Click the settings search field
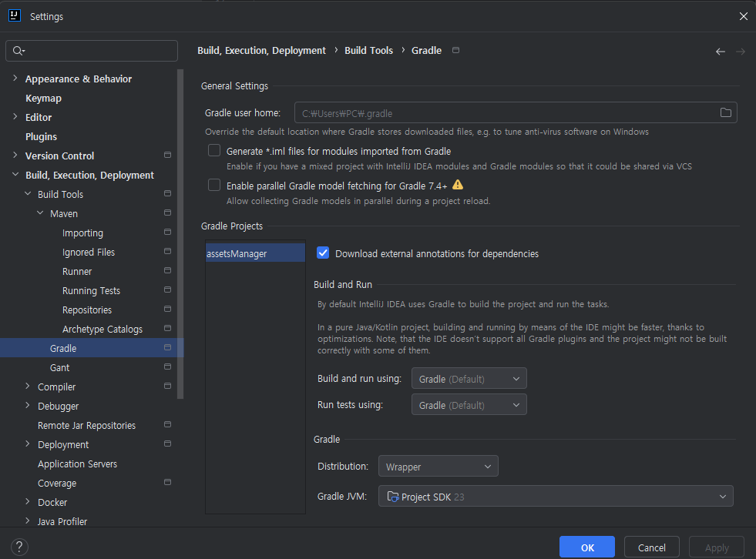The width and height of the screenshot is (756, 559). (x=92, y=51)
